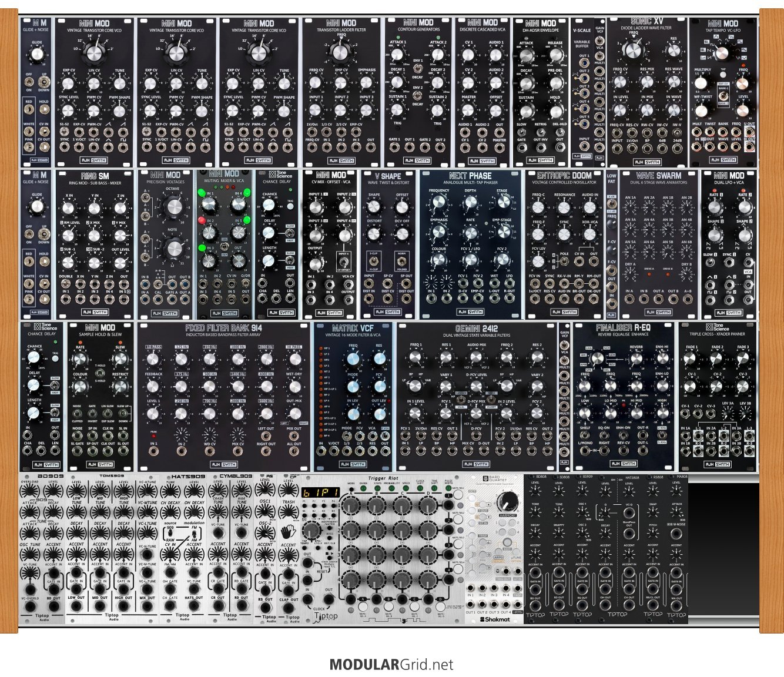Click the MASTER knob on Discrete Cascaded VCA
784x677 pixels.
(x=468, y=110)
